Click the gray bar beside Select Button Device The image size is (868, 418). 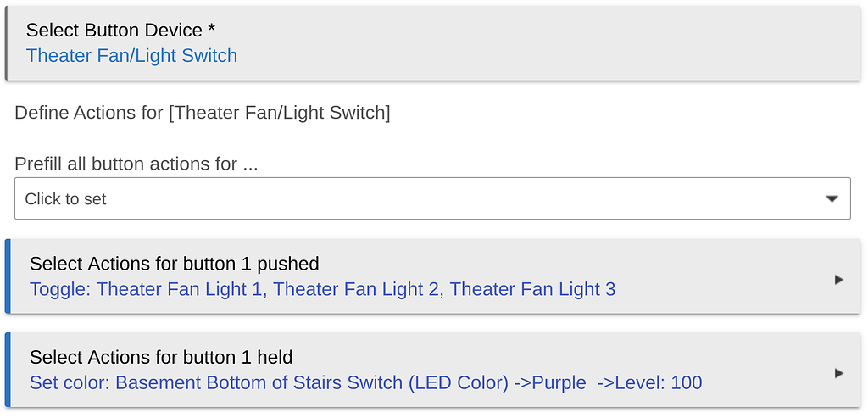(6, 43)
